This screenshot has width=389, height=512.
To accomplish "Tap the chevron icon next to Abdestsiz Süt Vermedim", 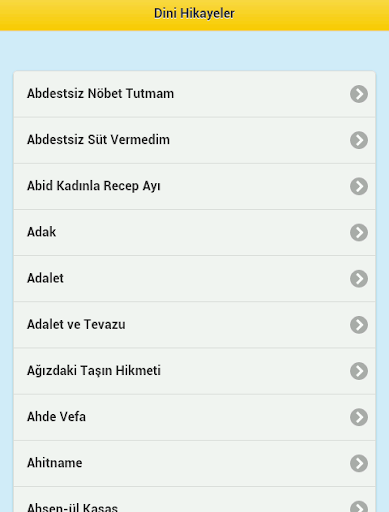I will coord(359,140).
